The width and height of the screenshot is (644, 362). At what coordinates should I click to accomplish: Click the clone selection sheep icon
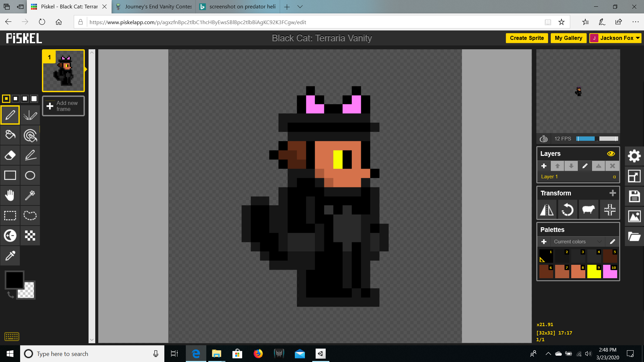[588, 210]
